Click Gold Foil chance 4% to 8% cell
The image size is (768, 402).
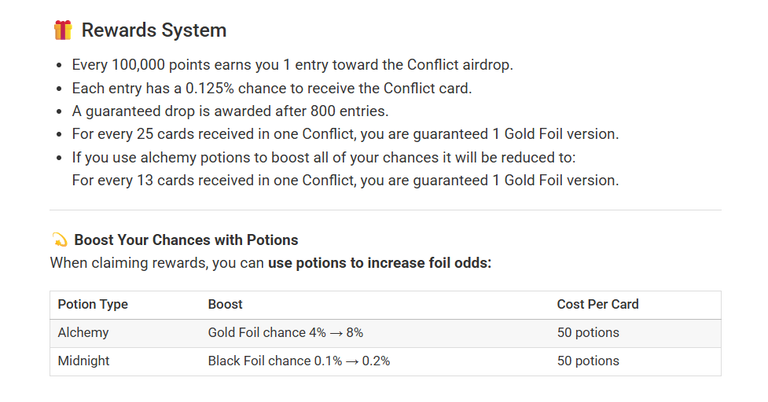[286, 333]
